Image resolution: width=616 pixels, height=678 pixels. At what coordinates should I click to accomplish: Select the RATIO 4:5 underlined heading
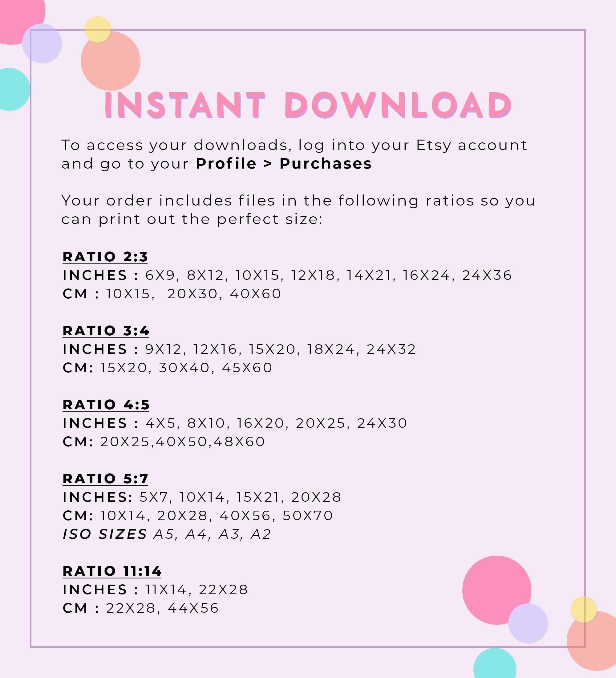pyautogui.click(x=106, y=405)
